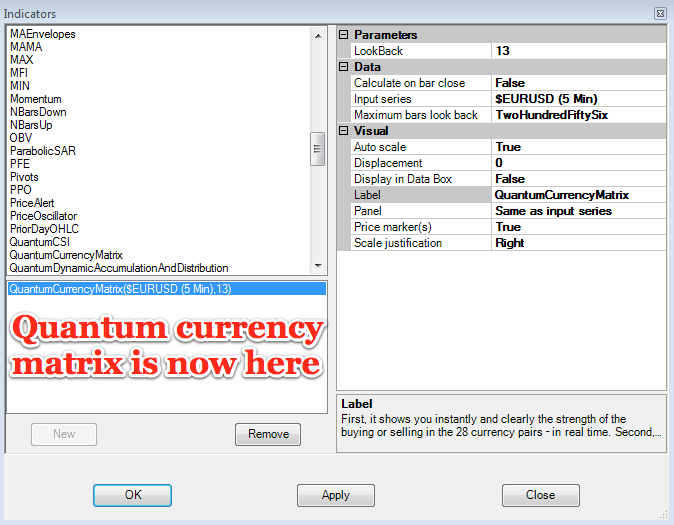
Task: Click the Panel property name
Action: [368, 211]
